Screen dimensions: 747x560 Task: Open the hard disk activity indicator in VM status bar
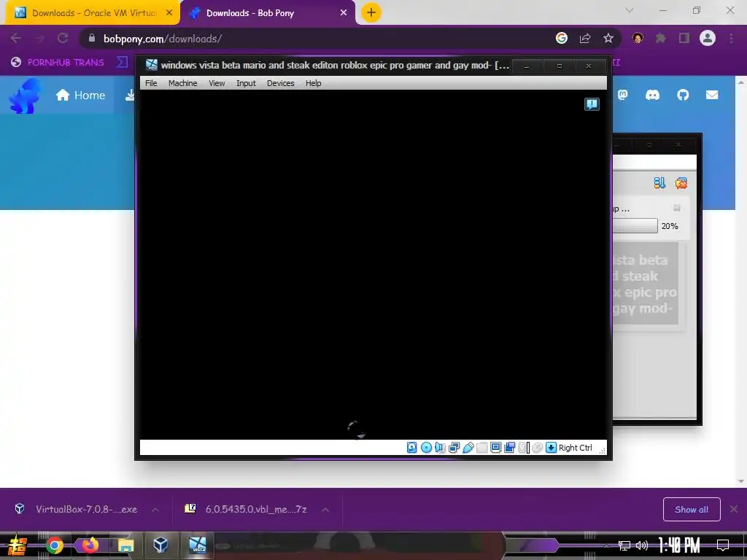pyautogui.click(x=411, y=448)
